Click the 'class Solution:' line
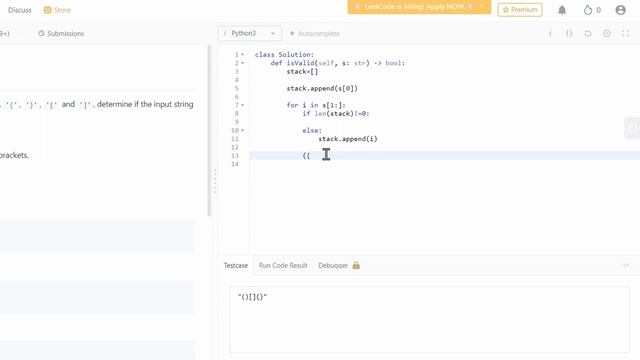This screenshot has height=360, width=640. click(284, 55)
